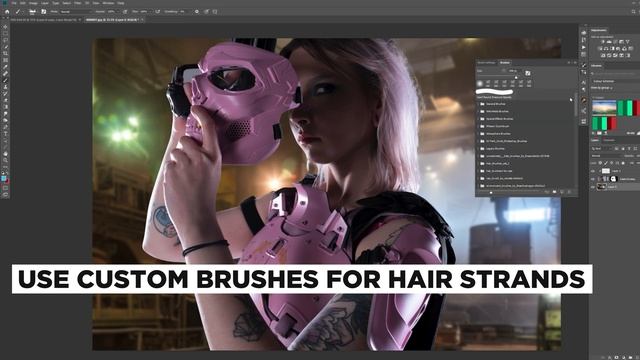This screenshot has width=640, height=360.
Task: Select the Zoom tool
Action: coord(6,160)
